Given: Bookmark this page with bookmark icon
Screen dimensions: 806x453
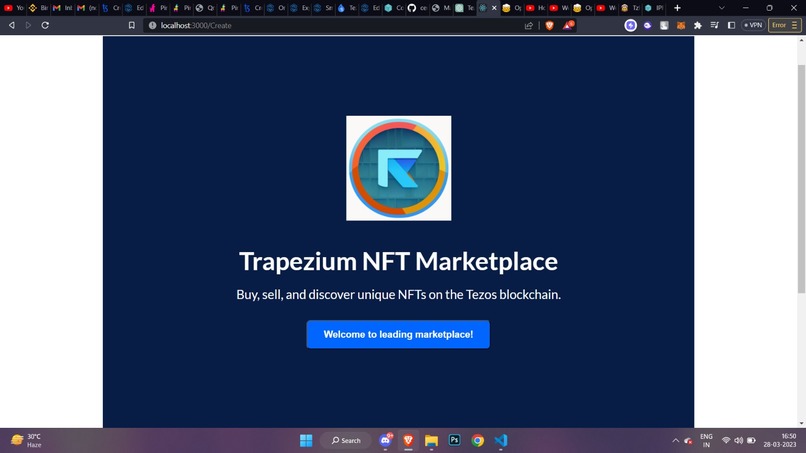Looking at the screenshot, I should tap(132, 25).
